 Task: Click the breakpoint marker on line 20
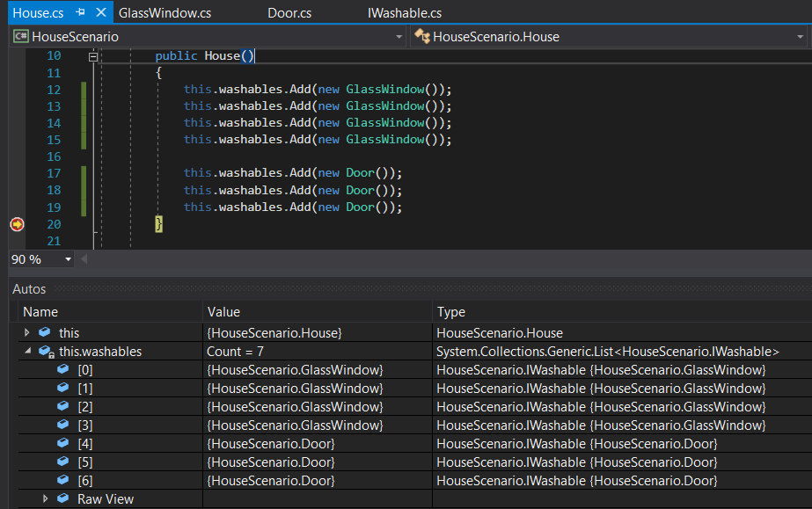point(17,224)
